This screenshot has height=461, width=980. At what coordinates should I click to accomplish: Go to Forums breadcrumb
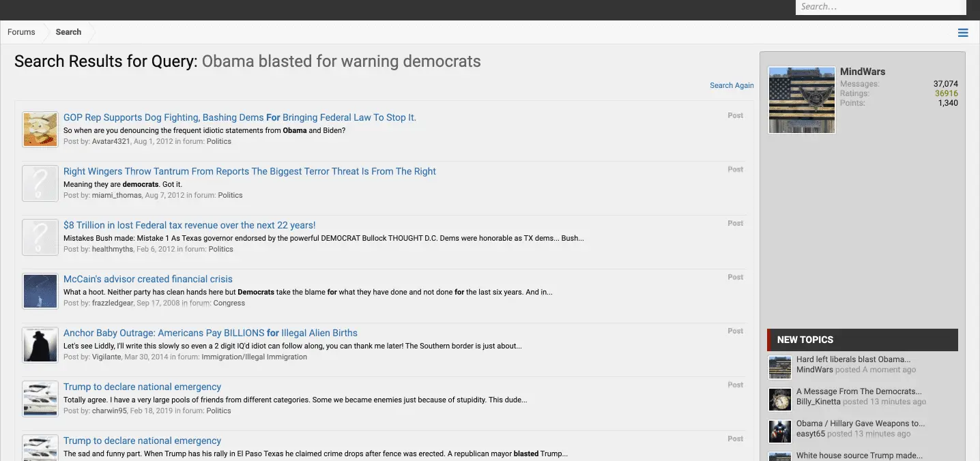[21, 32]
